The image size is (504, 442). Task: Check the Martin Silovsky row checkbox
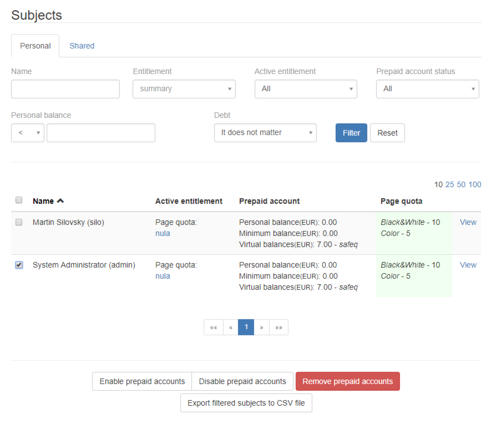coord(19,222)
